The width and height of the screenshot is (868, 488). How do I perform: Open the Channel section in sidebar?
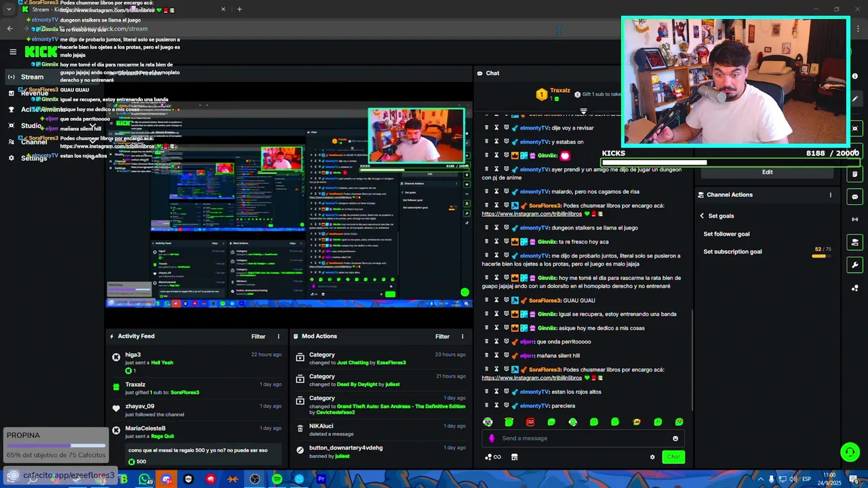(x=34, y=142)
